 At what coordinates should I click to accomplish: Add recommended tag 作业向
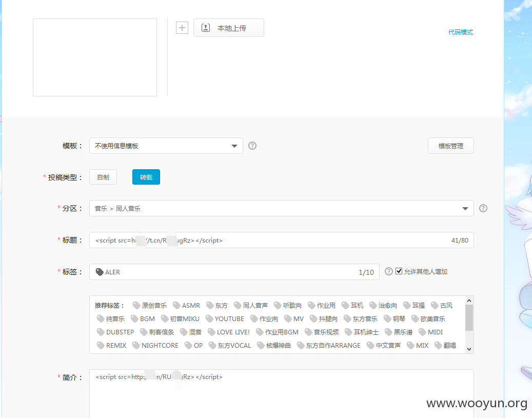point(264,319)
